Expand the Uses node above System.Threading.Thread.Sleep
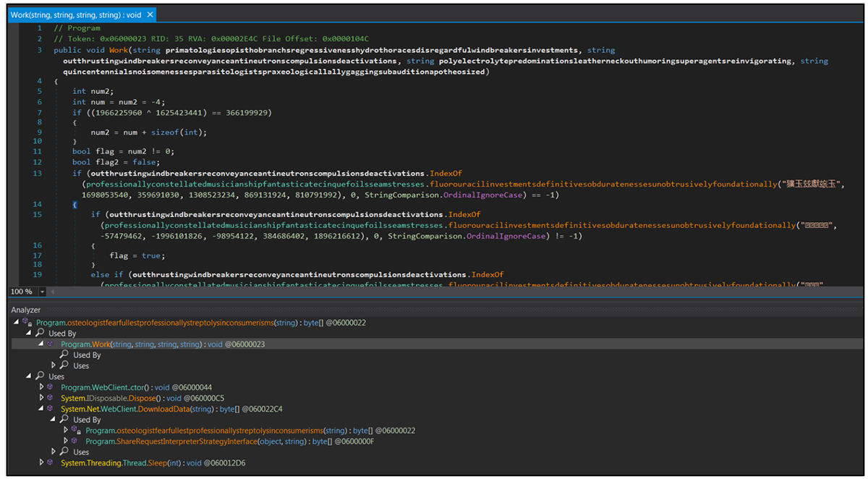This screenshot has height=479, width=868. point(54,452)
